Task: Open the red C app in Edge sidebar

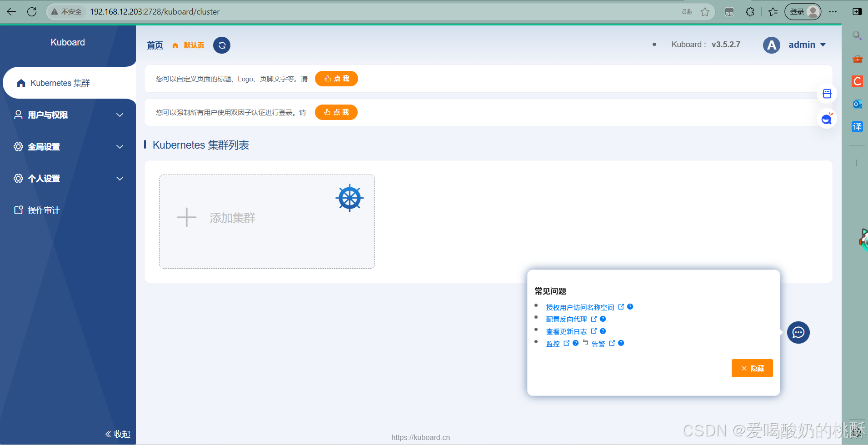Action: [x=857, y=81]
